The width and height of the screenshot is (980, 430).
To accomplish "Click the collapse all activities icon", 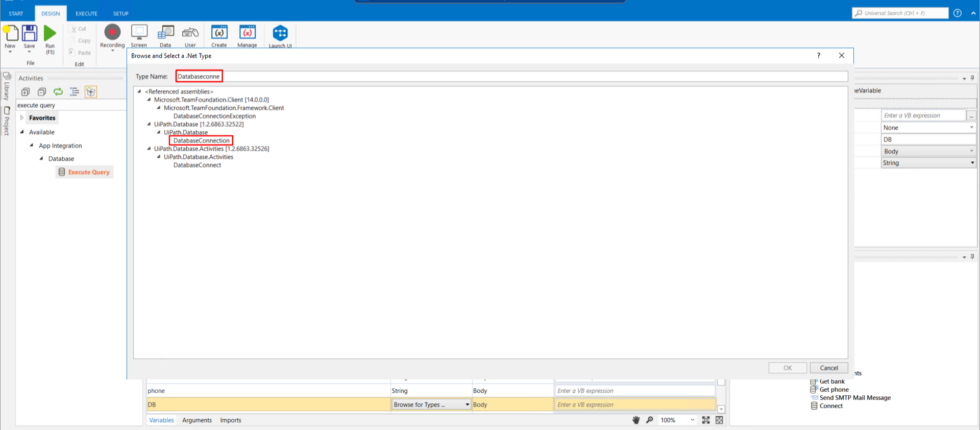I will (42, 92).
